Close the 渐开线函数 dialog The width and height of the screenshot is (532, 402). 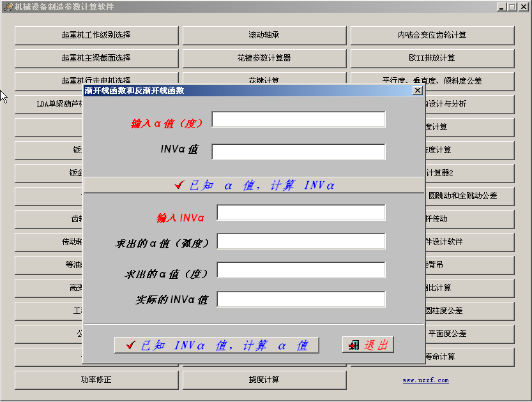417,91
